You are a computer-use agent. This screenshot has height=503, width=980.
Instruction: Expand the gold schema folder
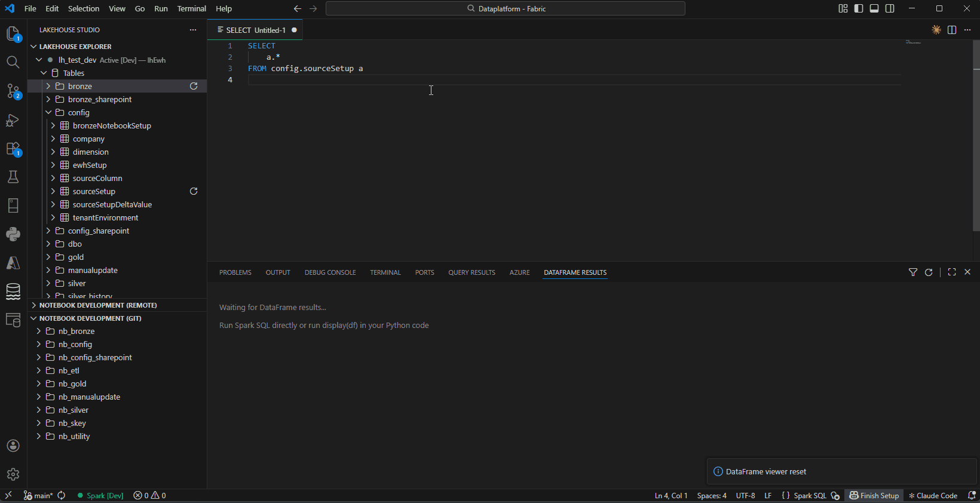pos(48,257)
